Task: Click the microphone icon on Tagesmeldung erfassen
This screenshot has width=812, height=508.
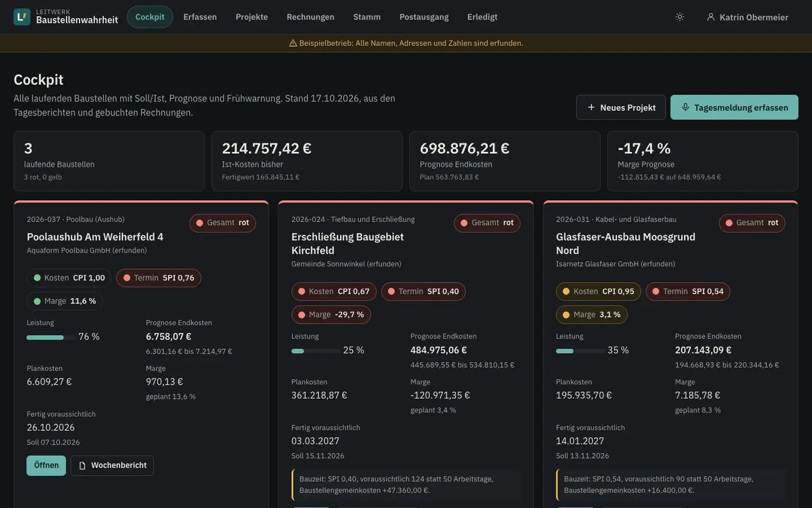Action: click(685, 107)
